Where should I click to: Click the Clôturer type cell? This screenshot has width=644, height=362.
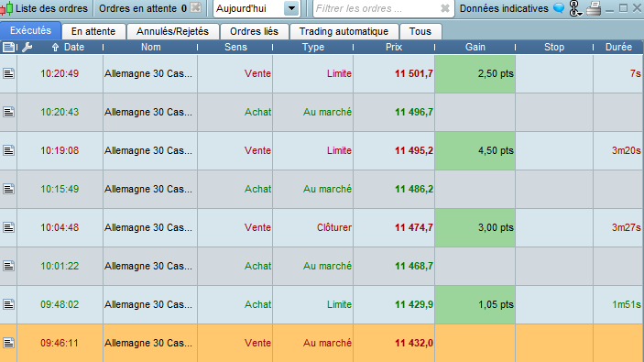pos(313,227)
